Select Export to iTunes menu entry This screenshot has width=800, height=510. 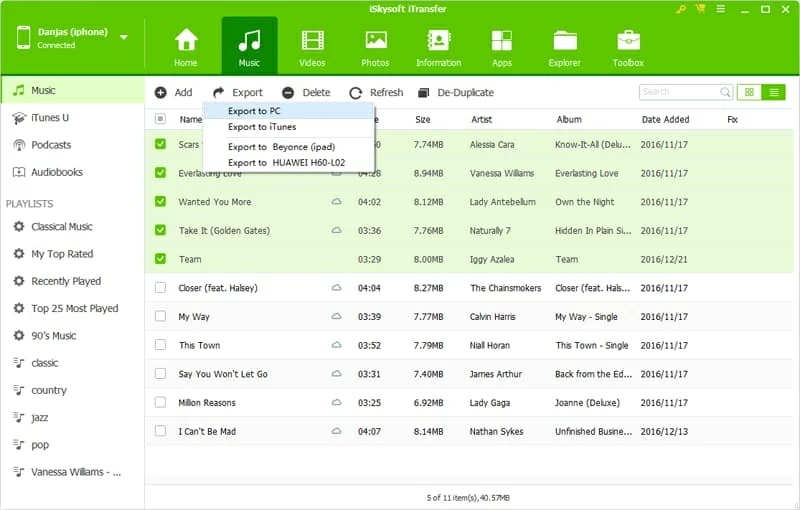coord(262,127)
